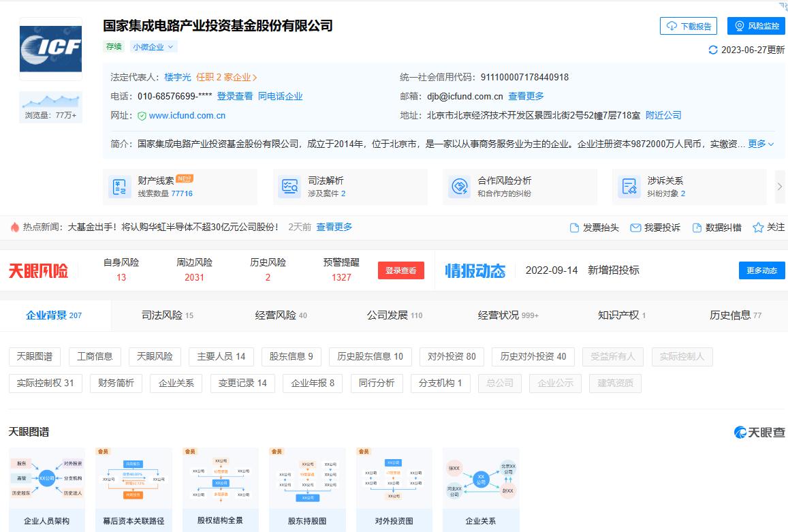Click the 下载报告 download report icon
Screen dimensions: 788x532
(670, 26)
